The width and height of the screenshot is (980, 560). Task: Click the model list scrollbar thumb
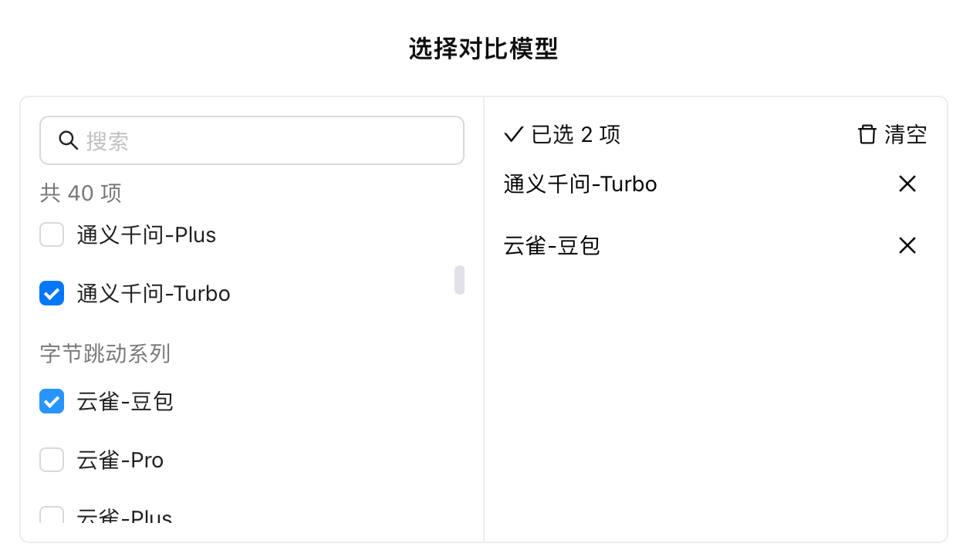coord(459,280)
